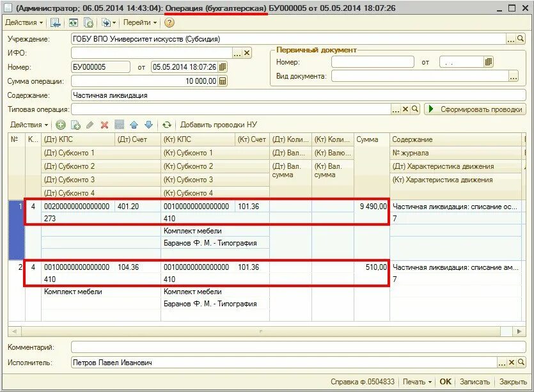Image resolution: width=534 pixels, height=392 pixels.
Task: Open selection list for Типовая операция
Action: pos(396,109)
